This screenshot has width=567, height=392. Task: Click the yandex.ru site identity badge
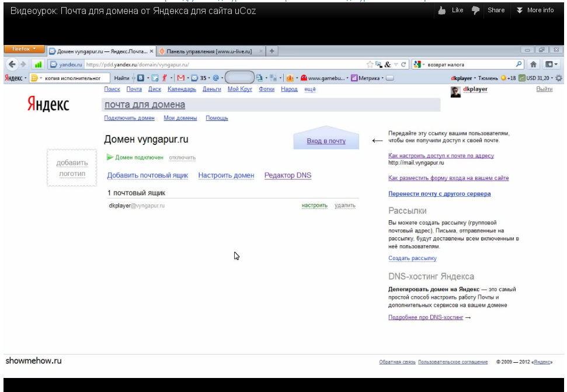pos(66,65)
